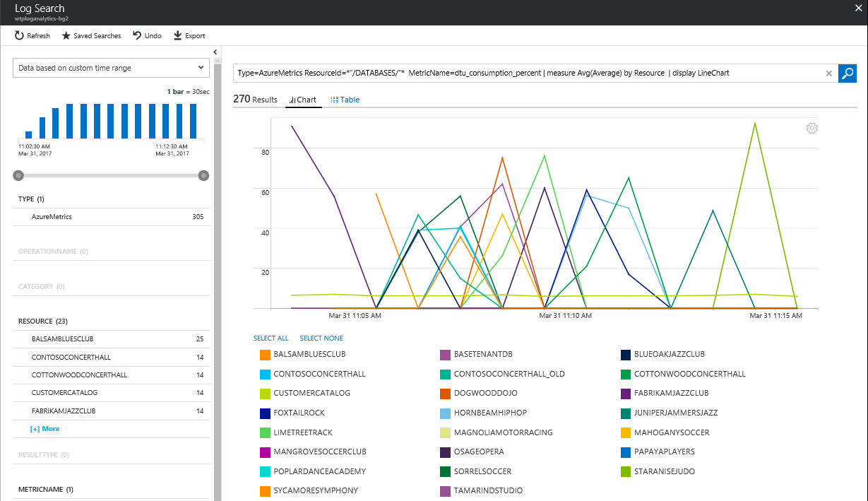
Task: Toggle SYCAMORESYMPHONY series in legend
Action: pyautogui.click(x=309, y=490)
